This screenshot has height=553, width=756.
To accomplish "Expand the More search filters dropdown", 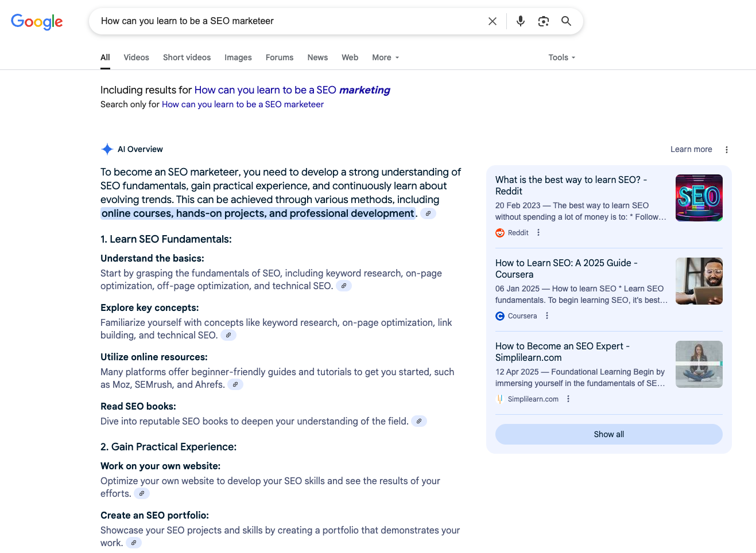I will [x=385, y=57].
